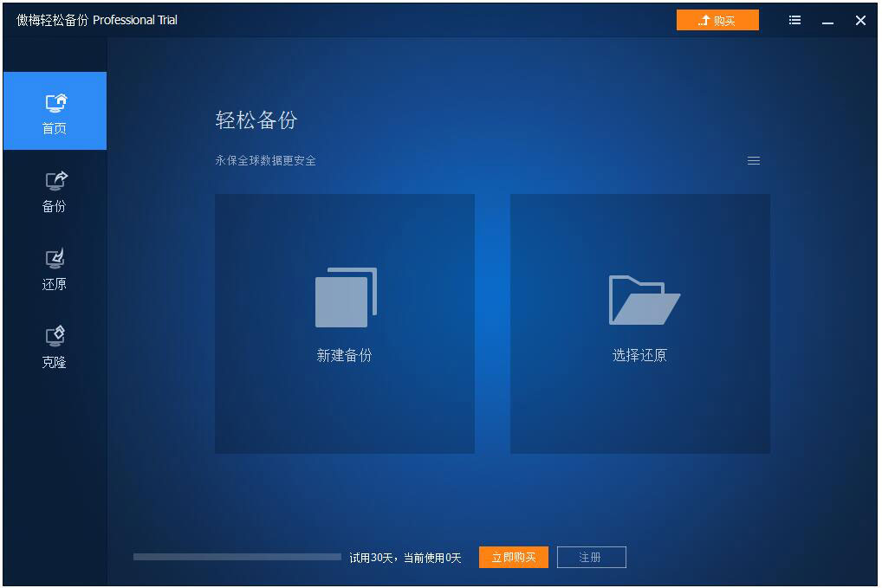Screen dimensions: 882x588
Task: Click the small list icon beside the slogan
Action: click(753, 160)
